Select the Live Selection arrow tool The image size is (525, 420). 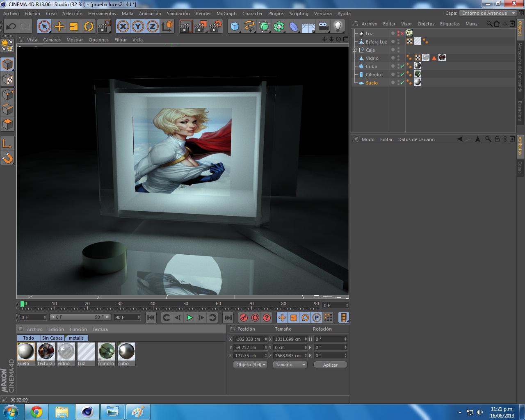click(44, 27)
